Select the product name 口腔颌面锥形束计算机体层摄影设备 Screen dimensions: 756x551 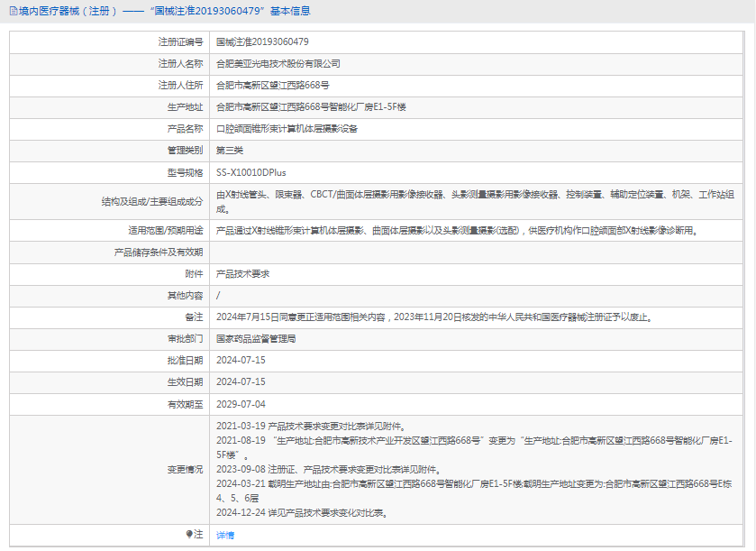pos(287,129)
